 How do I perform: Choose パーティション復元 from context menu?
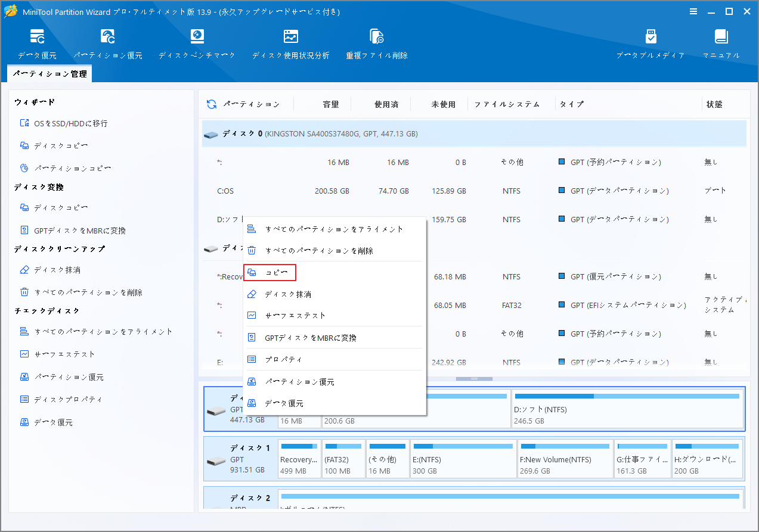point(334,382)
